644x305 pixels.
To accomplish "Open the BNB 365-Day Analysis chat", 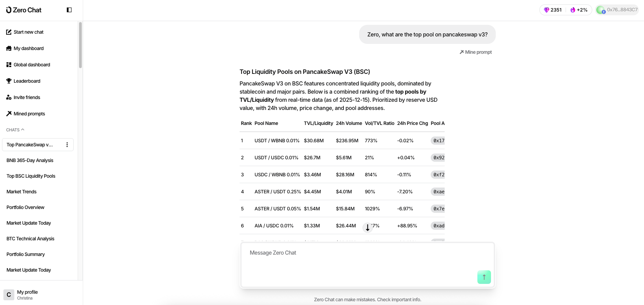I will click(30, 160).
